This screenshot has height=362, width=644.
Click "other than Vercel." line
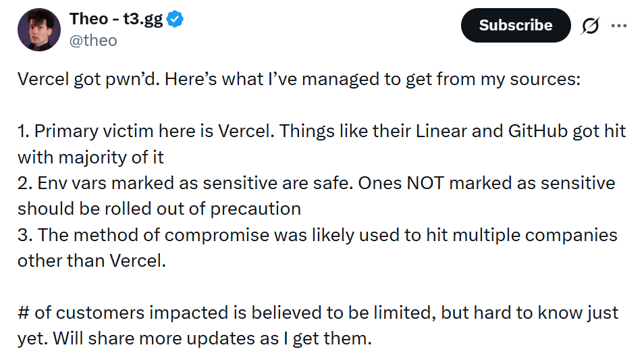point(91,260)
